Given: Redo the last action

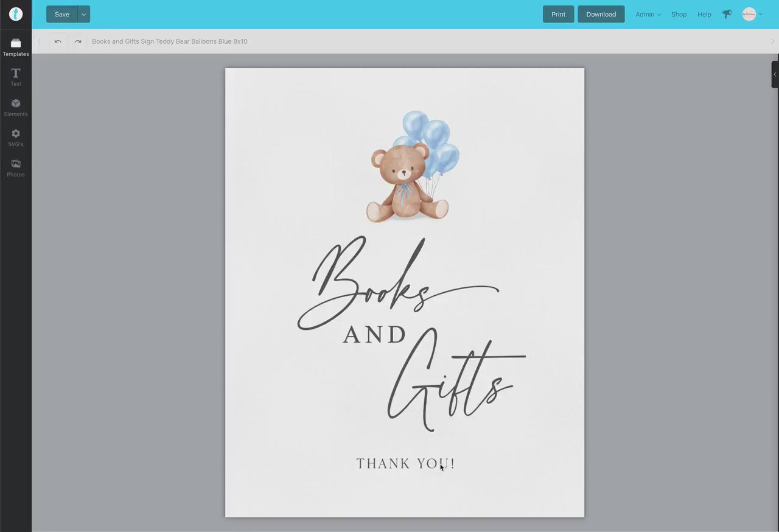Looking at the screenshot, I should pos(78,41).
